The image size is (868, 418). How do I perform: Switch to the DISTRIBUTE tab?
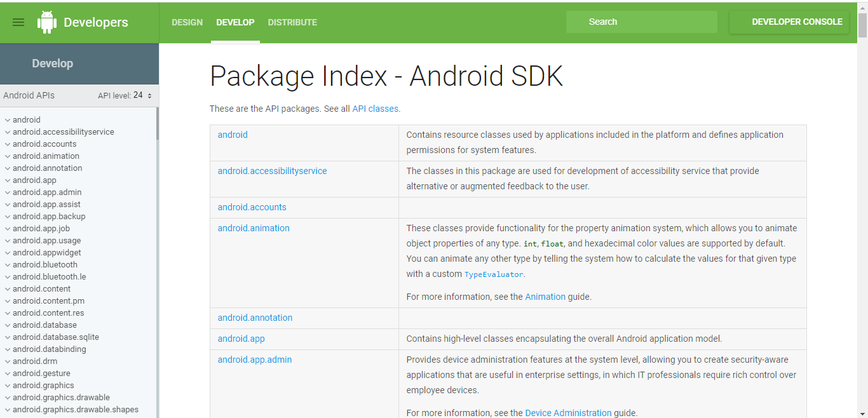pos(292,22)
